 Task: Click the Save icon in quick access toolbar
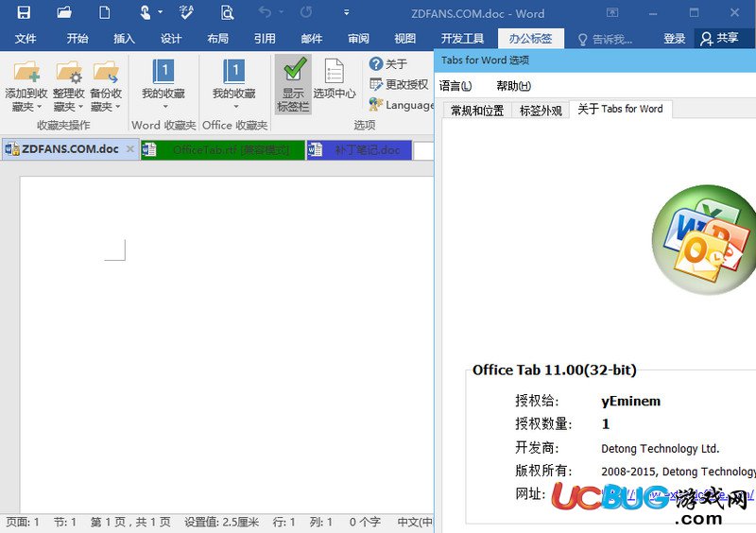click(x=24, y=12)
